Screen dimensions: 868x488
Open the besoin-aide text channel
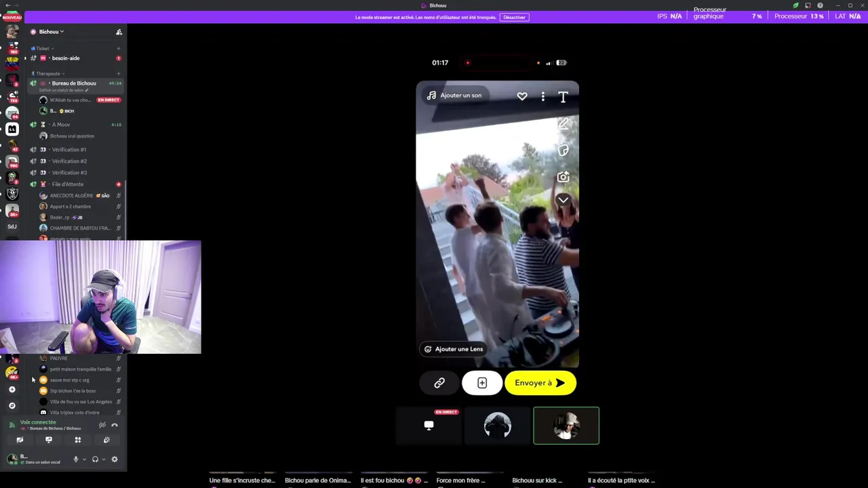[x=76, y=58]
